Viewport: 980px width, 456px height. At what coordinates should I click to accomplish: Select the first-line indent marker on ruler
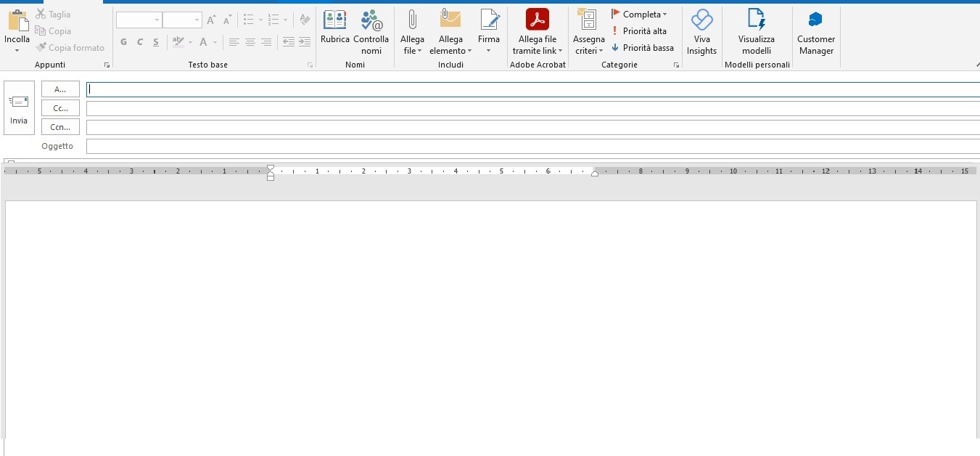(271, 168)
